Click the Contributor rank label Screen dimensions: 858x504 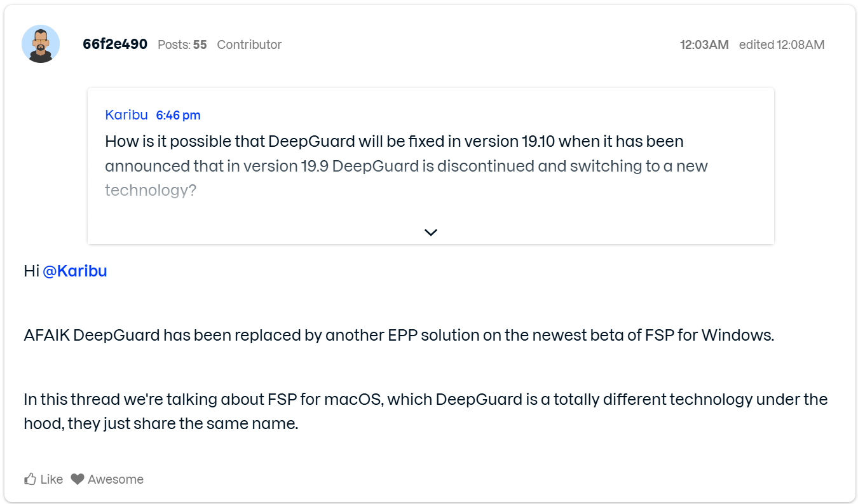coord(249,44)
